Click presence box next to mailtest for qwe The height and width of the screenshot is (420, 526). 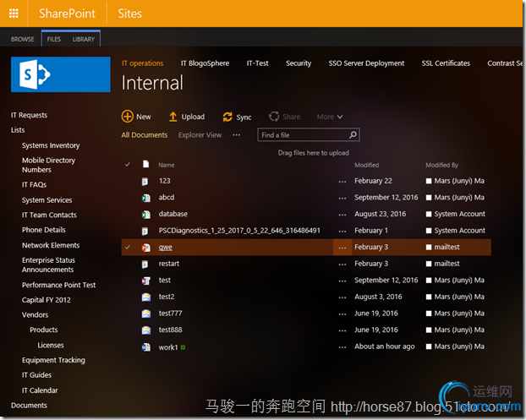(429, 247)
